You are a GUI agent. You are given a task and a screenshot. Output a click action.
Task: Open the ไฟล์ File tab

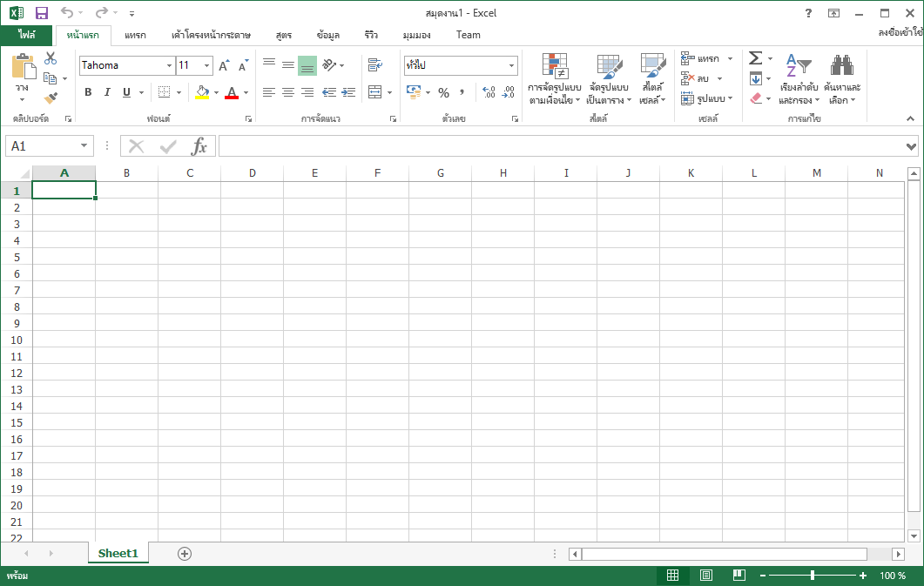(26, 35)
